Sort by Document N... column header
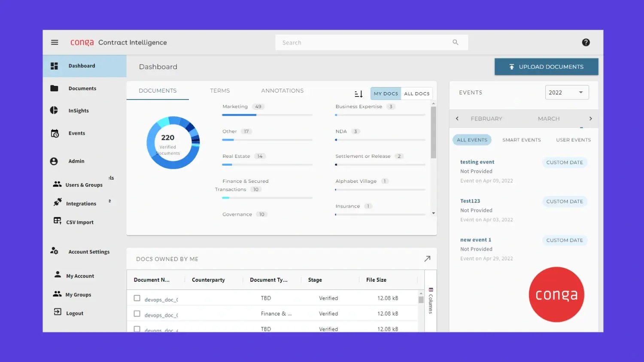 152,280
